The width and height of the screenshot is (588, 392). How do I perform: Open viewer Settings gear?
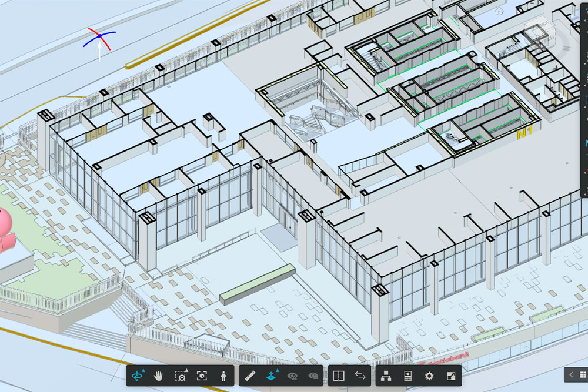(429, 376)
